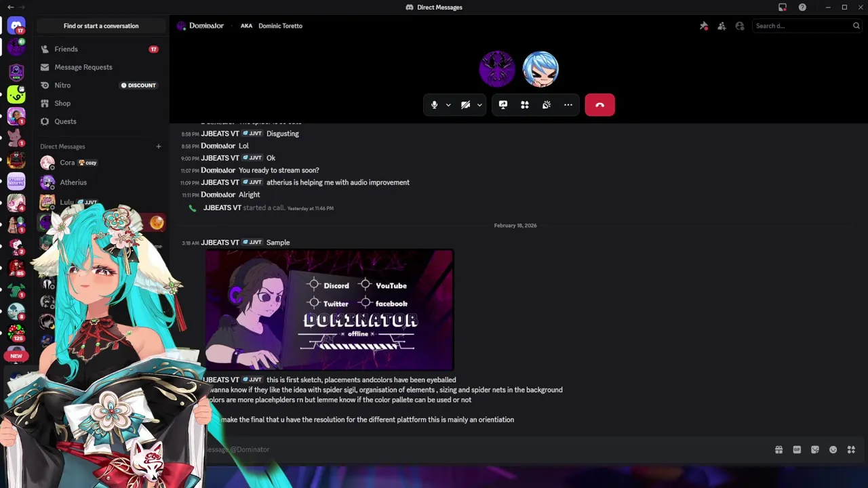
Task: Open the green smiley server icon
Action: [16, 95]
